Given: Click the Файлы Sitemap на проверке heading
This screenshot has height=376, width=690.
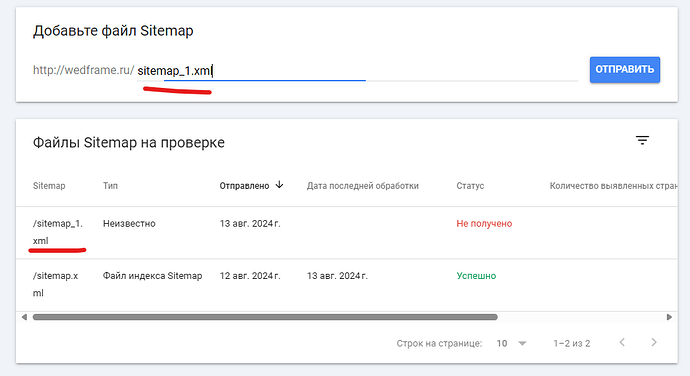Looking at the screenshot, I should (x=128, y=143).
